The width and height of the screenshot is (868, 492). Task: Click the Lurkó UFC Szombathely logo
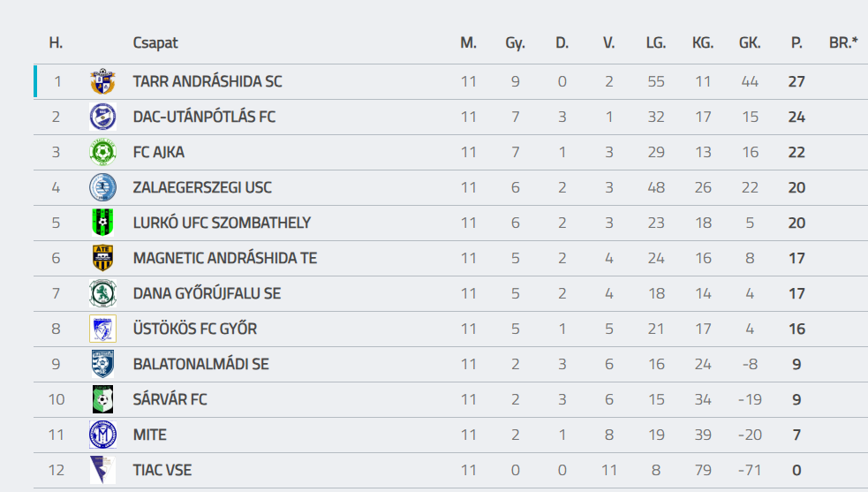click(x=102, y=223)
